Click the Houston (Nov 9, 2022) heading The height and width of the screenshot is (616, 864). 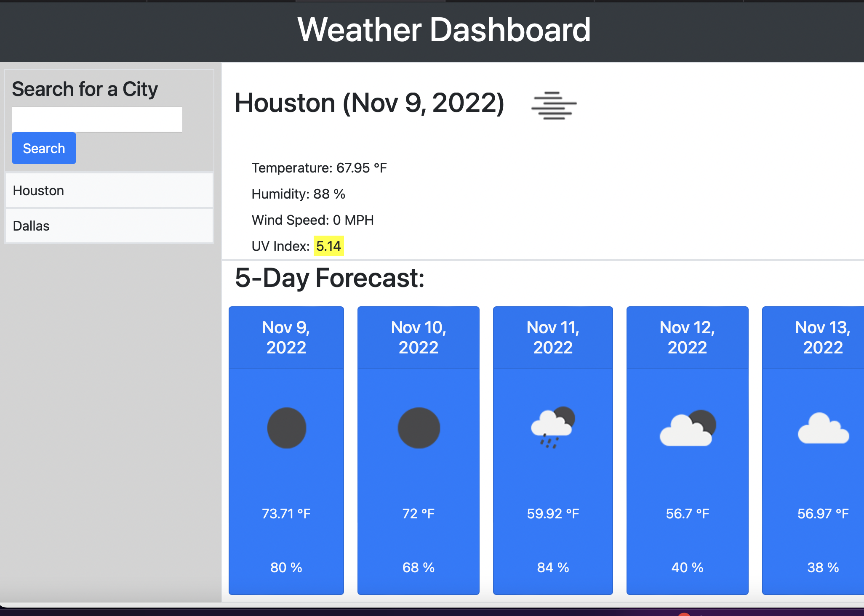click(x=370, y=103)
